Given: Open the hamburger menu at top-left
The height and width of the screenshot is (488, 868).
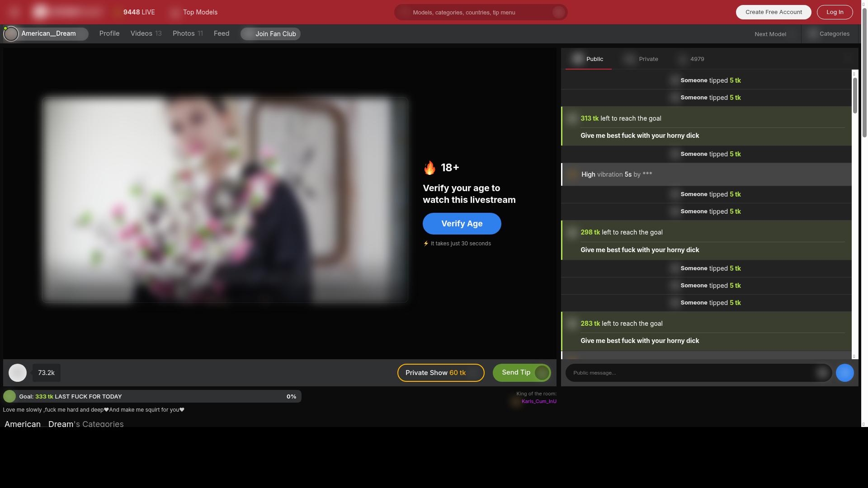Looking at the screenshot, I should tap(14, 12).
